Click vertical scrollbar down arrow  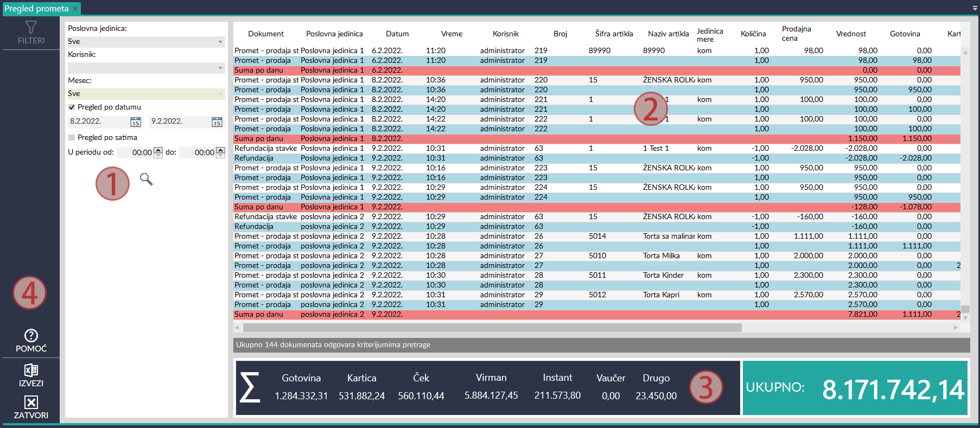tap(965, 318)
